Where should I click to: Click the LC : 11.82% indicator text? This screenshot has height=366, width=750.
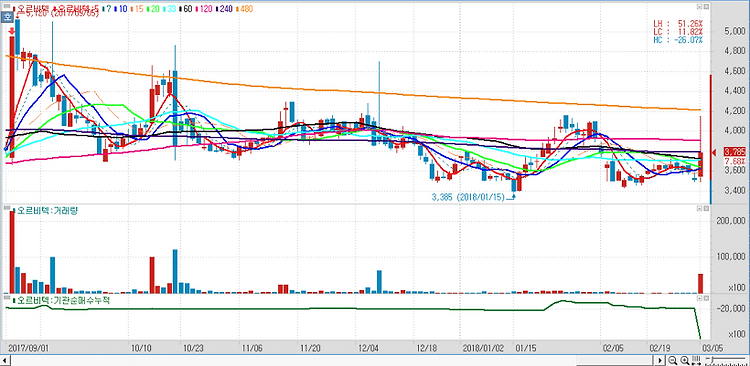pyautogui.click(x=678, y=32)
